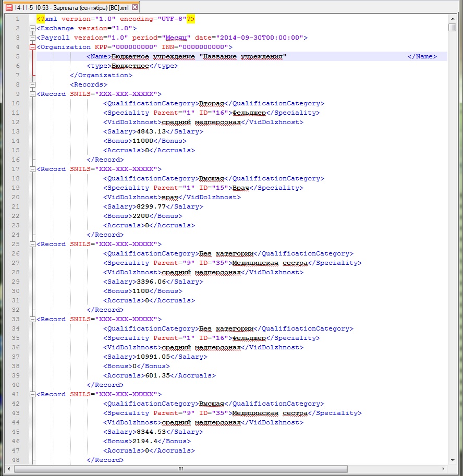Click the horizontal scrollbar thumb
Image resolution: width=463 pixels, height=476 pixels.
(181, 468)
